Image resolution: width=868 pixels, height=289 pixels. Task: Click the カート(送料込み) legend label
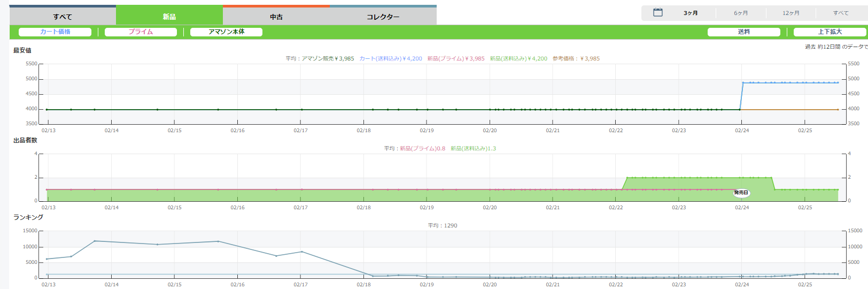click(x=390, y=59)
